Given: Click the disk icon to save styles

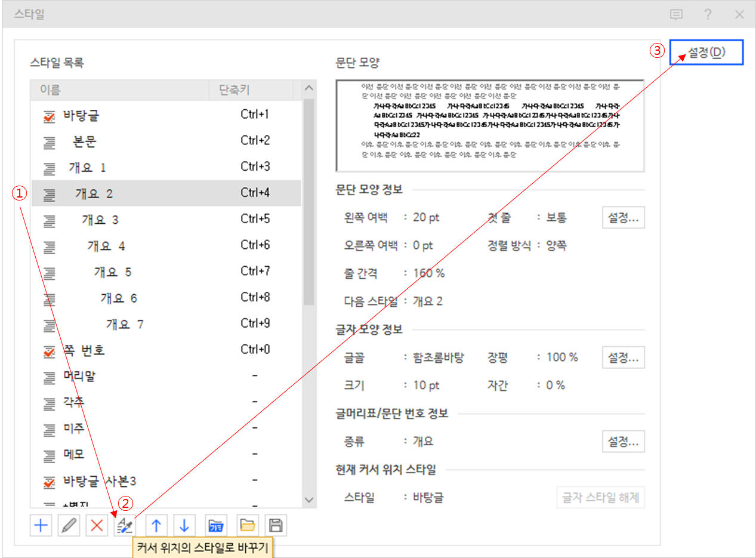Looking at the screenshot, I should (275, 525).
